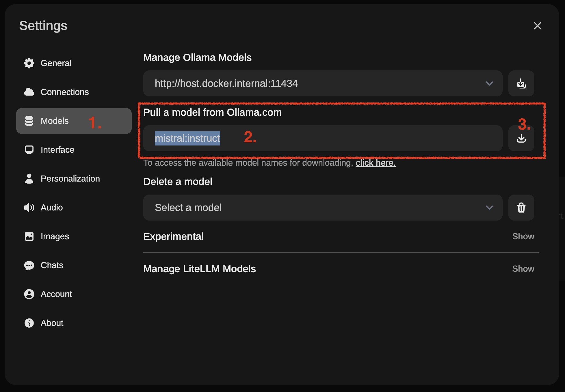Close the Settings dialog
565x392 pixels.
coord(537,26)
